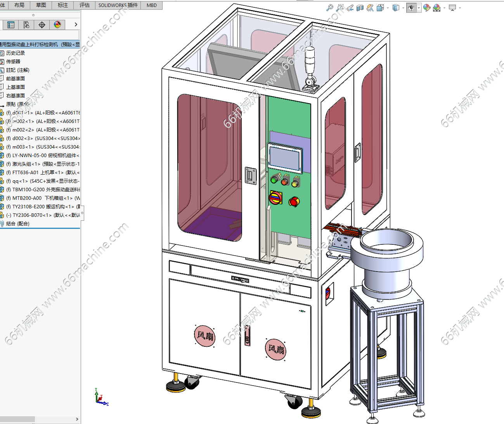This screenshot has width=504, height=424.
Task: Click feature tree horizontal scrollbar
Action: coord(17,419)
